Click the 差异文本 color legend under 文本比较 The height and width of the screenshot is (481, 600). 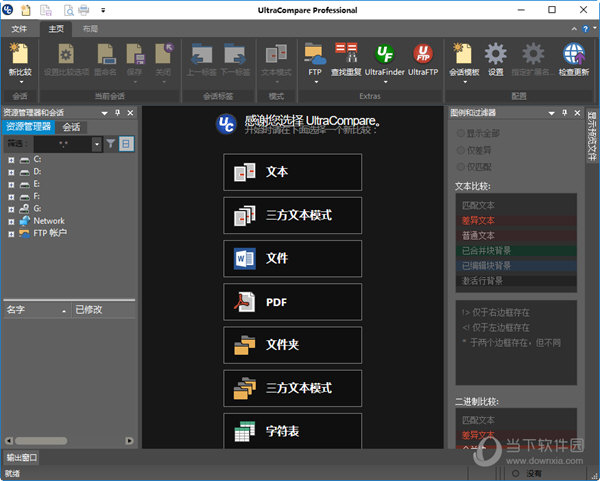click(516, 220)
